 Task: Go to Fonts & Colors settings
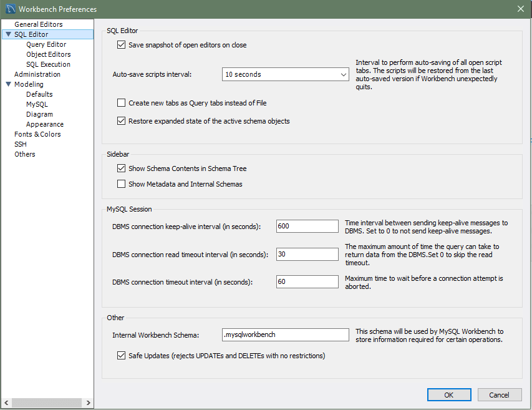[37, 134]
